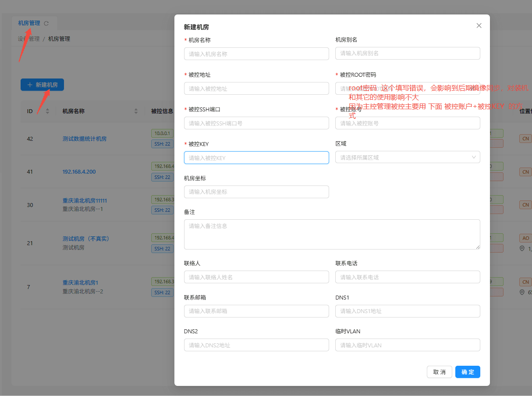
Task: Click the ID cell 30
Action: coord(30,205)
